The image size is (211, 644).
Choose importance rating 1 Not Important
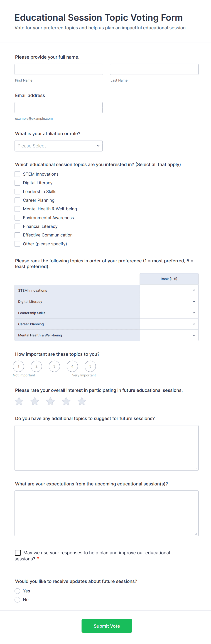[x=18, y=366]
